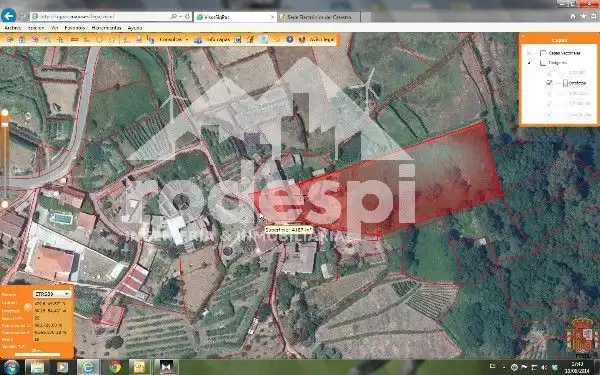Open the Favorites star icon in browser
The width and height of the screenshot is (600, 375).
coord(583,16)
